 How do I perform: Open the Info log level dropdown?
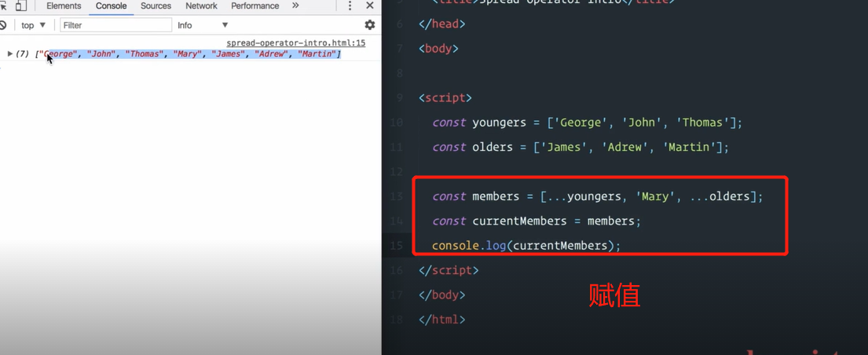click(x=203, y=25)
